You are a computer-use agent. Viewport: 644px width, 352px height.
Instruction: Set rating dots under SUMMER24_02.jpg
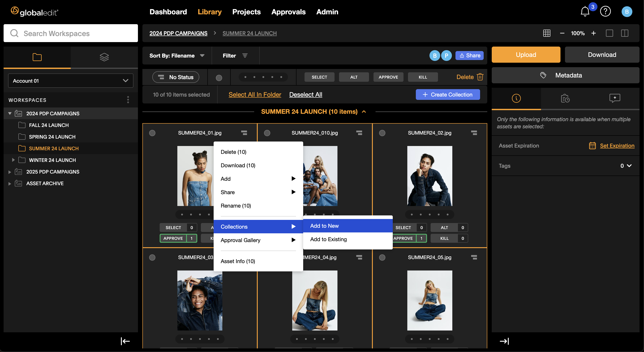429,215
